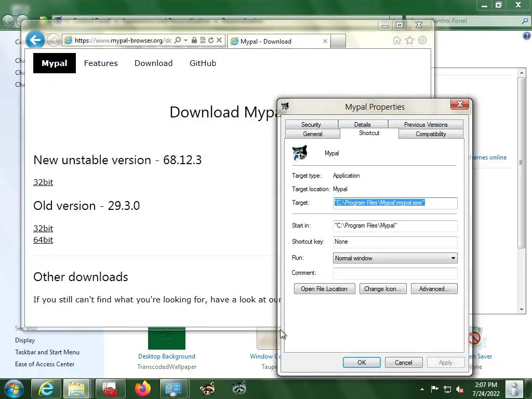
Task: Open Internet Explorer from the taskbar
Action: (46, 389)
